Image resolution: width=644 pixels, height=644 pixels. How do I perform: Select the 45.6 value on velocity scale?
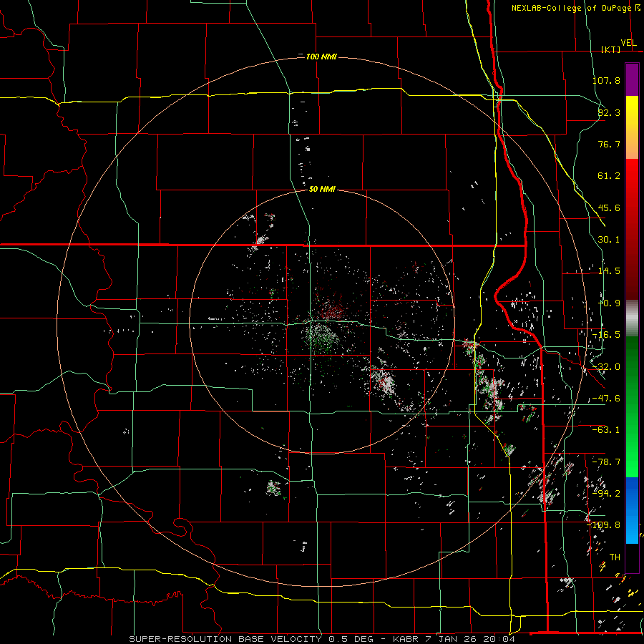click(x=609, y=208)
